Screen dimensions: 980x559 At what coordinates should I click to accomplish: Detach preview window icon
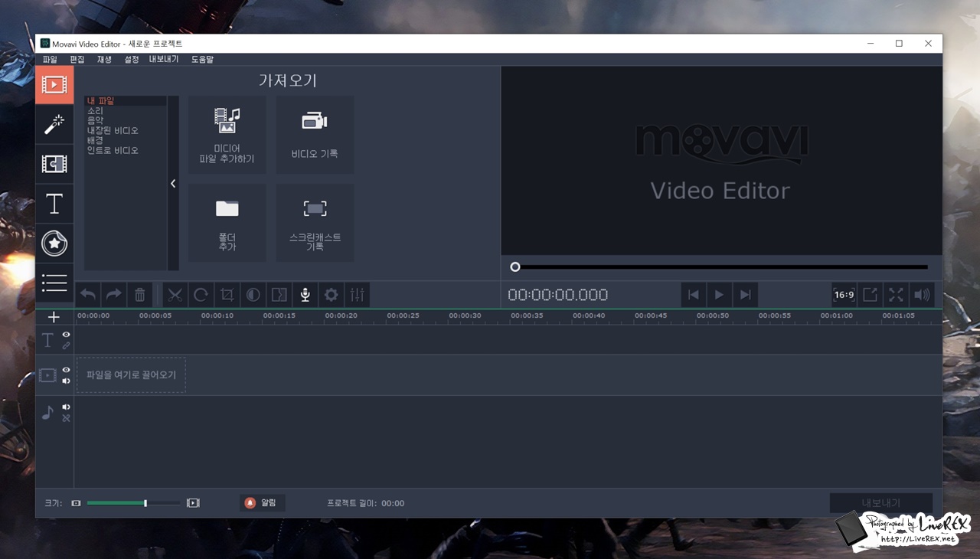coord(870,295)
